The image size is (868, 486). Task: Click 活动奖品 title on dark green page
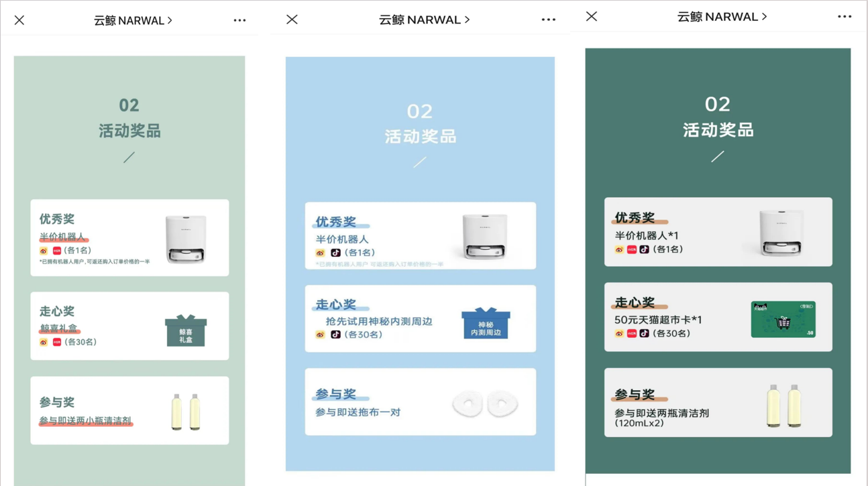(718, 130)
